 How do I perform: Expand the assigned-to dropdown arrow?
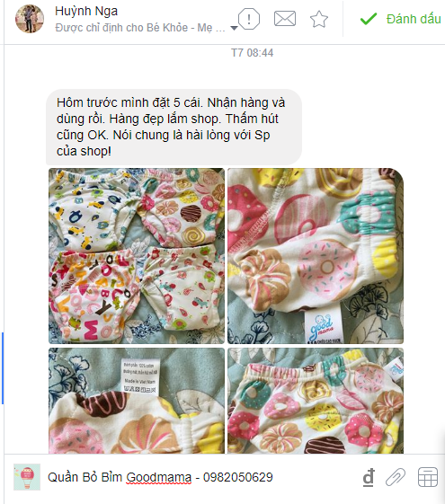click(x=235, y=28)
